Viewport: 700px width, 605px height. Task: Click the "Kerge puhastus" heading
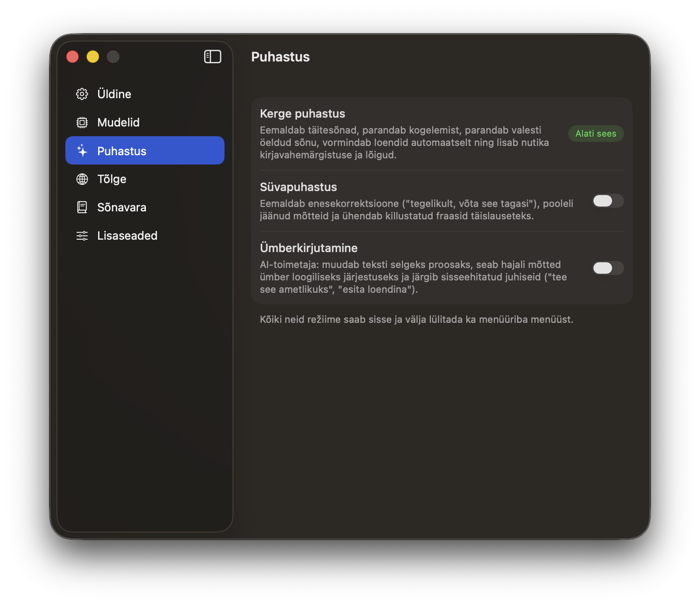302,114
